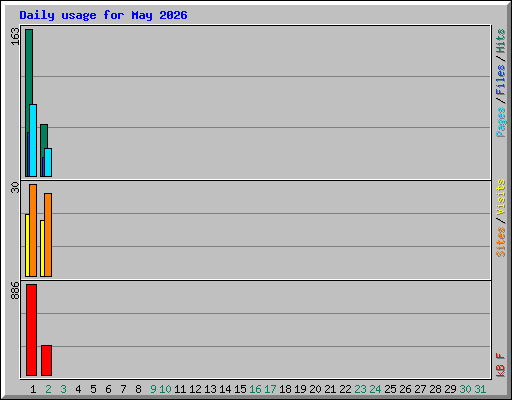Viewport: 512px width, 400px height.
Task: Click the 30 value on the middle axis
Action: pos(15,187)
